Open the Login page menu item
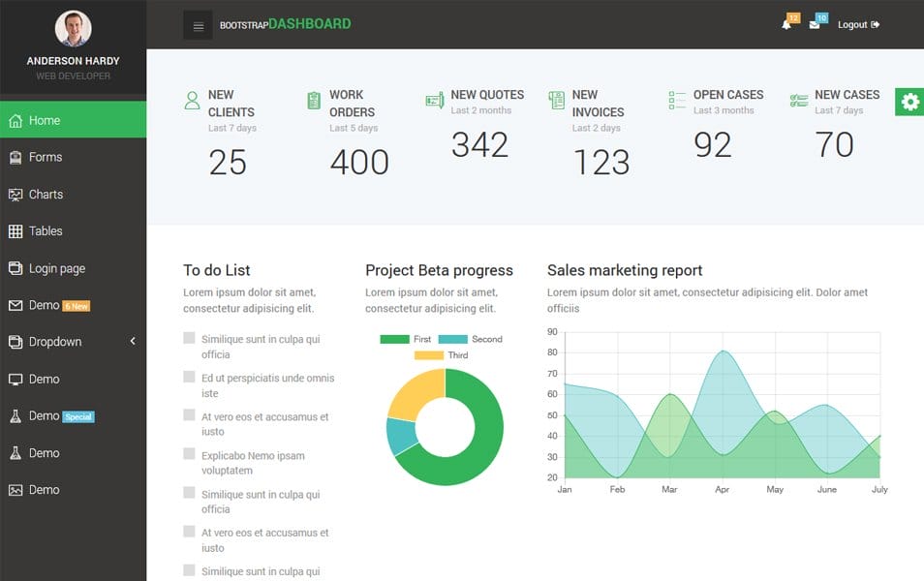Viewport: 924px width, 581px height. tap(58, 268)
